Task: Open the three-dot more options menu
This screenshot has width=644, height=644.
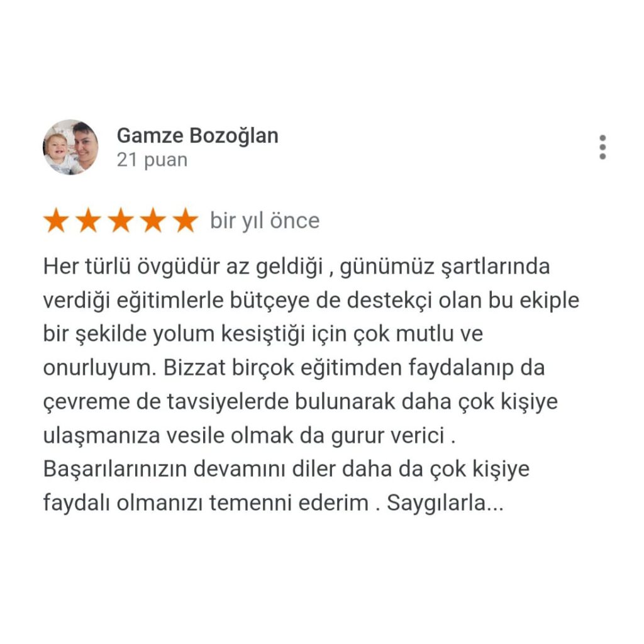Action: coord(602,147)
